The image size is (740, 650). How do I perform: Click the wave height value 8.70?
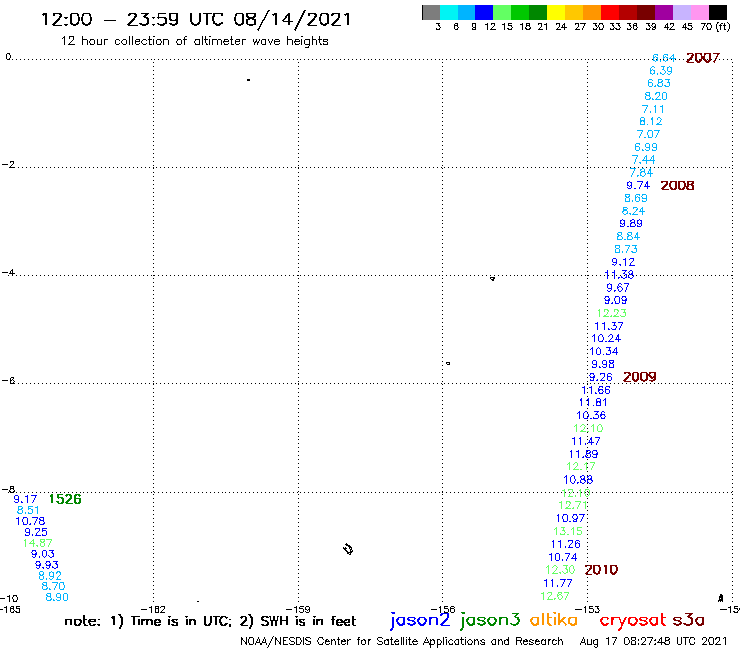pyautogui.click(x=53, y=586)
